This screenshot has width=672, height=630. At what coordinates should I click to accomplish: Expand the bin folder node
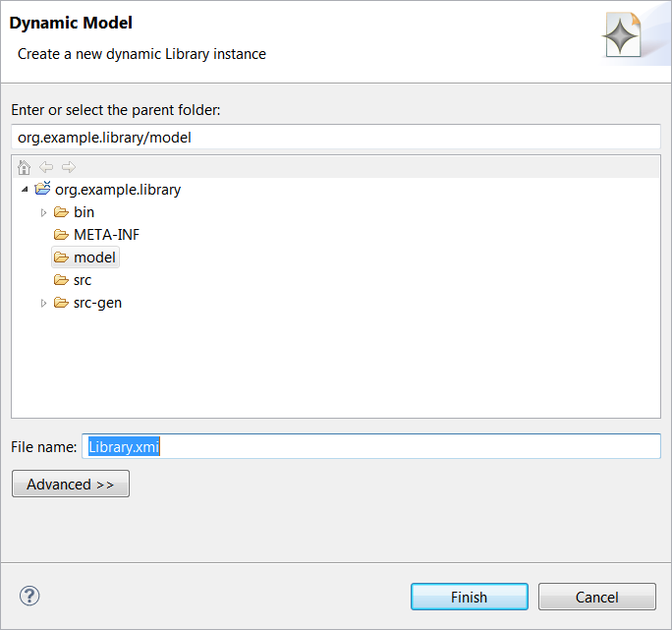pos(43,212)
